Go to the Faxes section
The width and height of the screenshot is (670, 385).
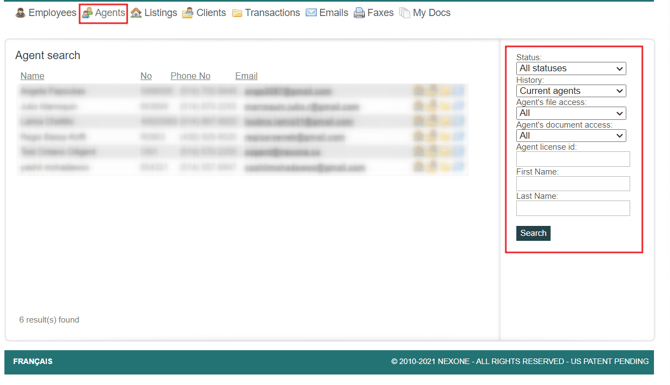(373, 13)
